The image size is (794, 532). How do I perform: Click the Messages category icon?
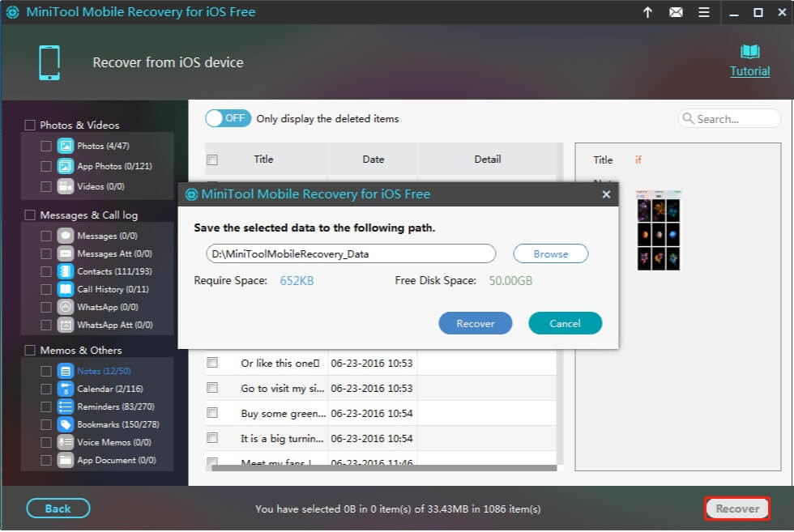click(66, 236)
